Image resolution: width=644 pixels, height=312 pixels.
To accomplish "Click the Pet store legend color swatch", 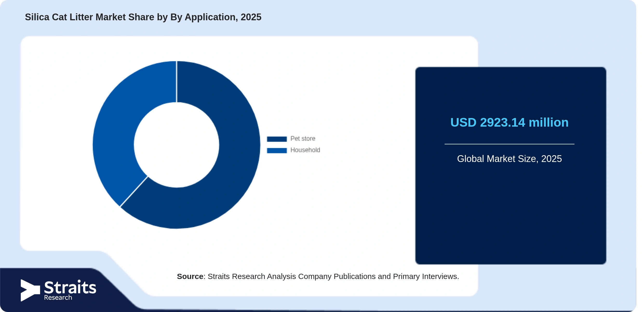I will (277, 139).
